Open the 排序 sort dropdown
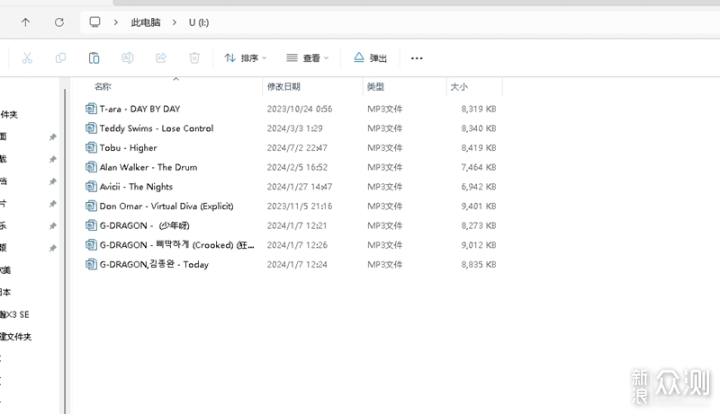The height and width of the screenshot is (414, 720). (x=245, y=58)
